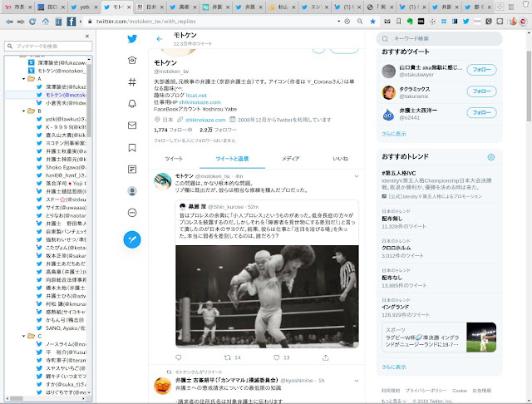
Task: Follow タクラミックス from suggestions
Action: click(x=481, y=91)
